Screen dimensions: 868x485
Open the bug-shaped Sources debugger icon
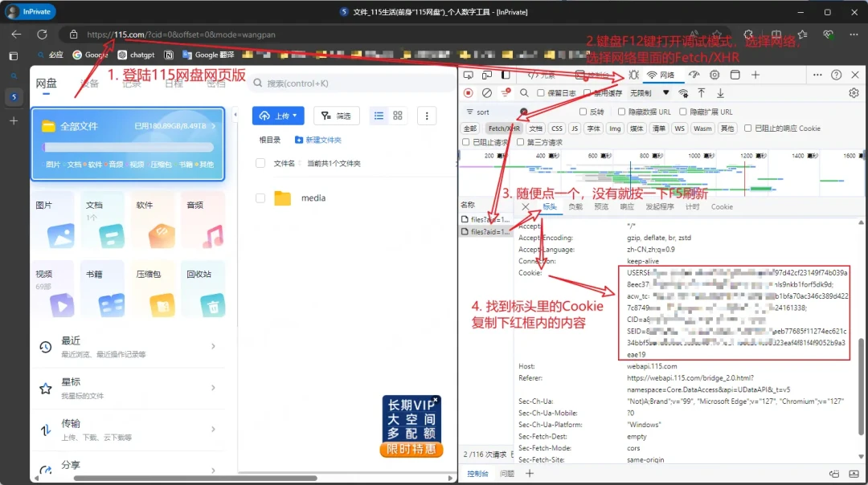[634, 75]
